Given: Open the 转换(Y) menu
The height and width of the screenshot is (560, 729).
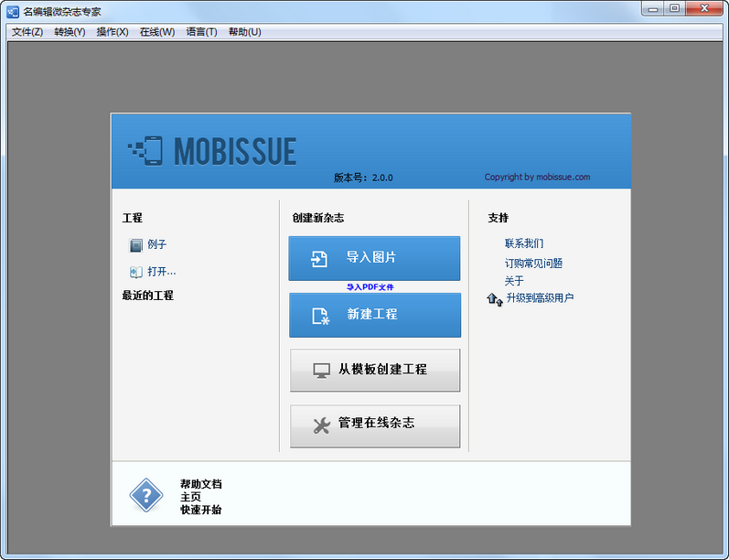Looking at the screenshot, I should click(70, 32).
